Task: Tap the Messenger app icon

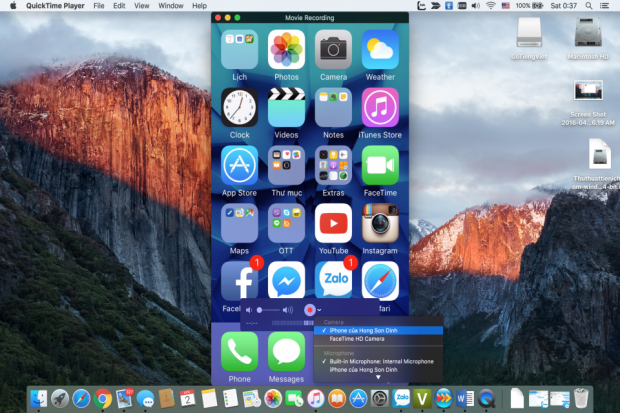Action: coord(286,280)
